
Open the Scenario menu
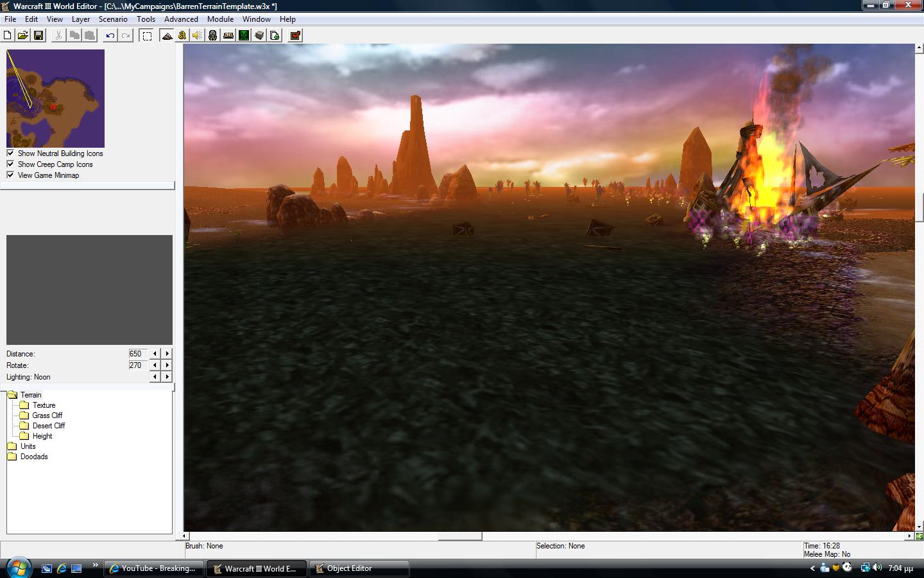113,19
